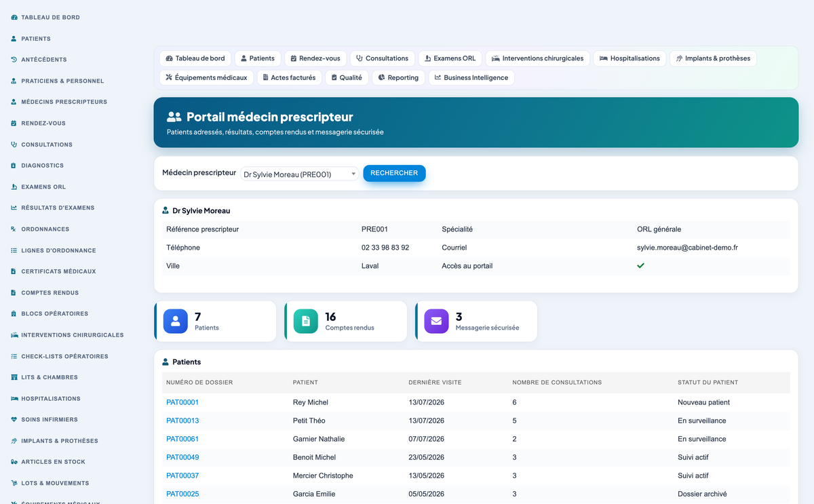Click the Praticiens & Personnel sidebar icon
Image resolution: width=814 pixels, height=504 pixels.
(14, 81)
